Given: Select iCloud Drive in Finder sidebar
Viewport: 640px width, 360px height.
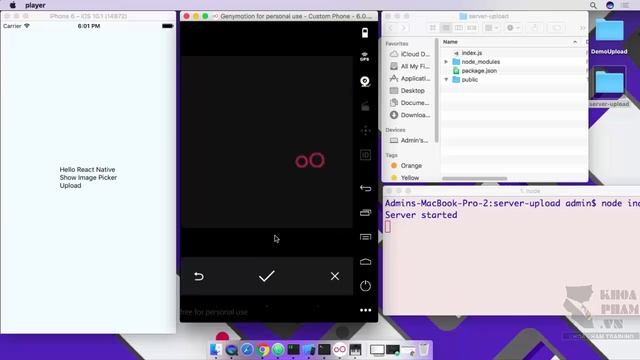Looking at the screenshot, I should 410,54.
